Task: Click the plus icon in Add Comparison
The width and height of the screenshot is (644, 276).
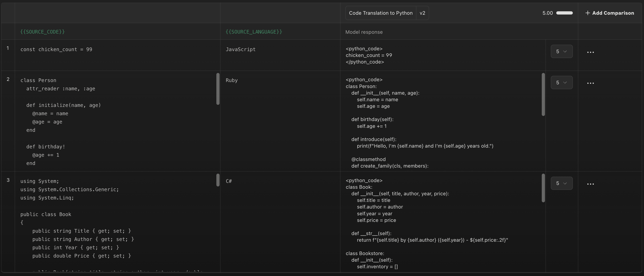Action: 588,13
